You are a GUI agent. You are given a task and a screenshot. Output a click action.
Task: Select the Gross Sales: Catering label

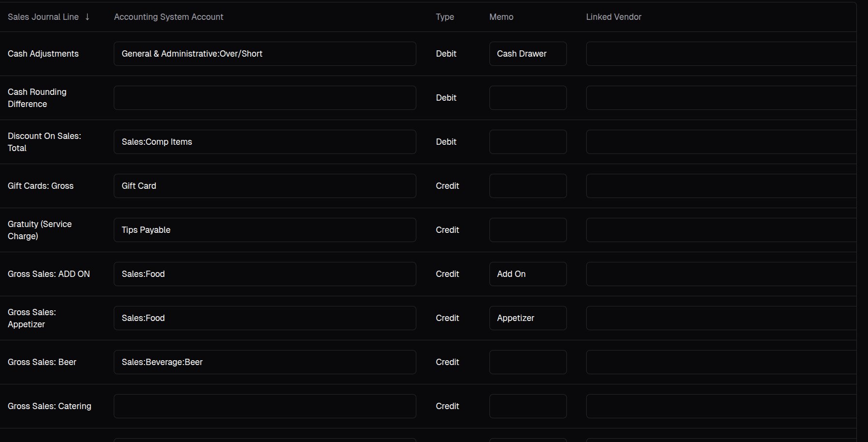point(49,406)
